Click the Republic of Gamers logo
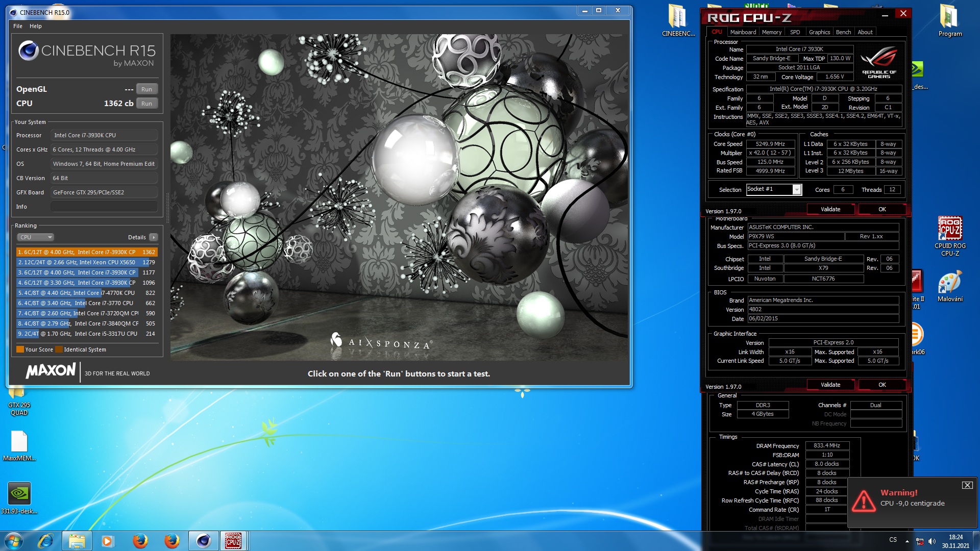Viewport: 980px width, 551px height. click(x=879, y=61)
